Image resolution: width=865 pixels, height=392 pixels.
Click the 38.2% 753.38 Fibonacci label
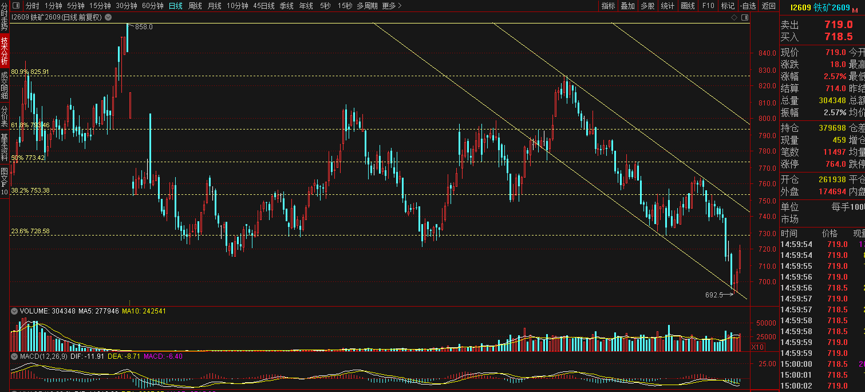click(x=30, y=190)
